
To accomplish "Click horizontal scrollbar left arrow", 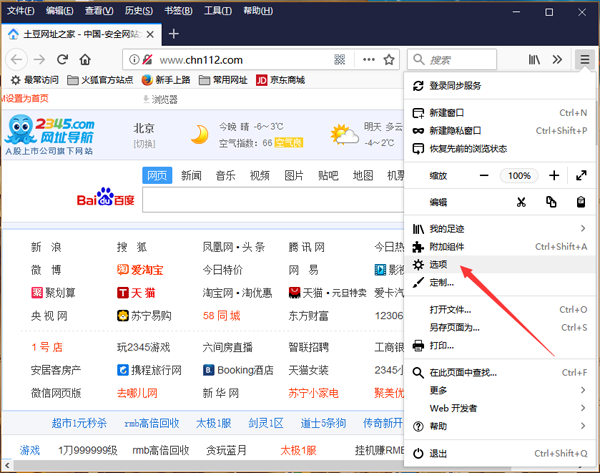I will pos(7,466).
